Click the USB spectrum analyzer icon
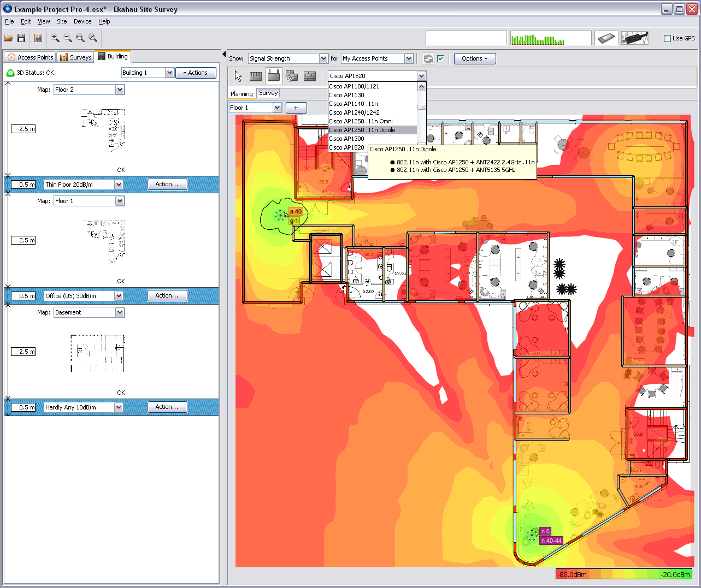This screenshot has width=701, height=588. point(634,38)
